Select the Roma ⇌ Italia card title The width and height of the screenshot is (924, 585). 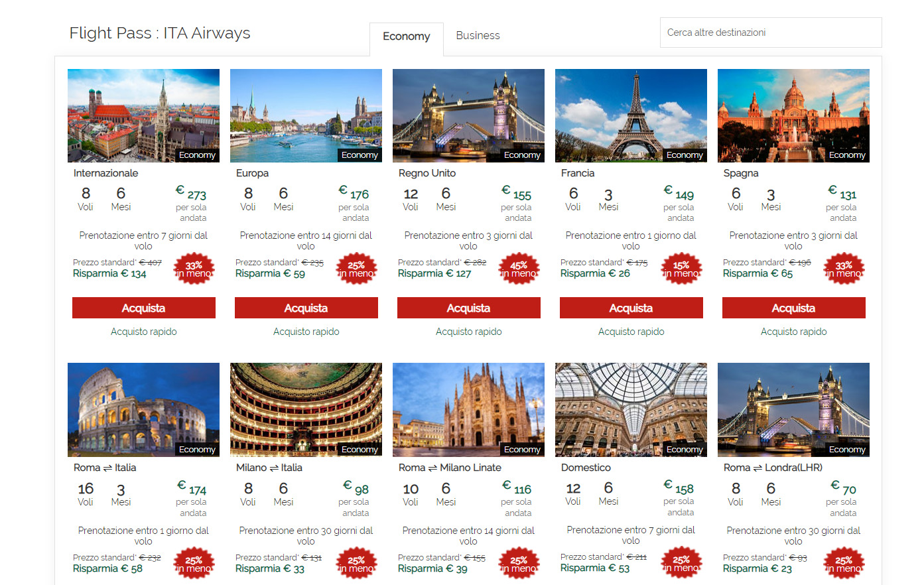click(x=105, y=468)
